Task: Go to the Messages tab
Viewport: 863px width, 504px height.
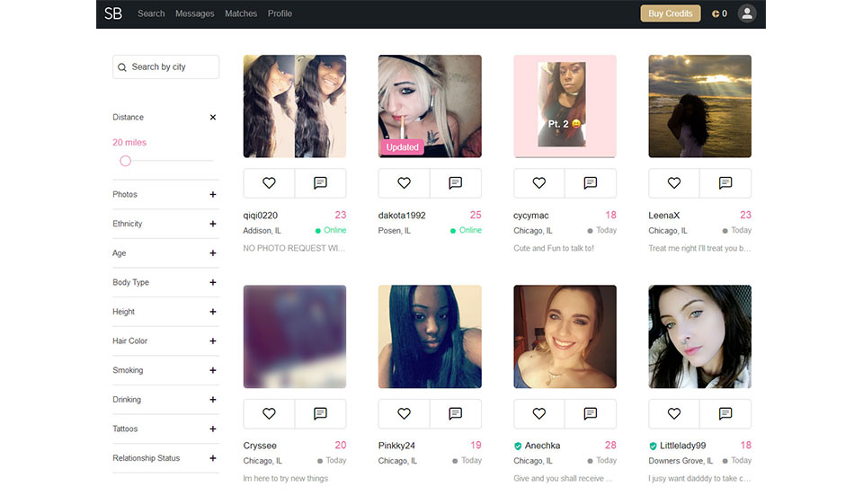Action: pos(195,13)
